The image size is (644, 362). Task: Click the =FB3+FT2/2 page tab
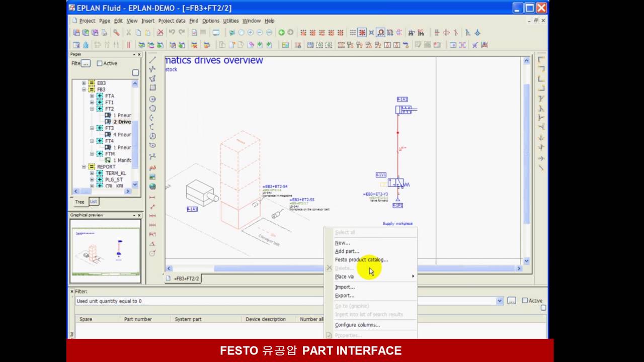pos(183,278)
